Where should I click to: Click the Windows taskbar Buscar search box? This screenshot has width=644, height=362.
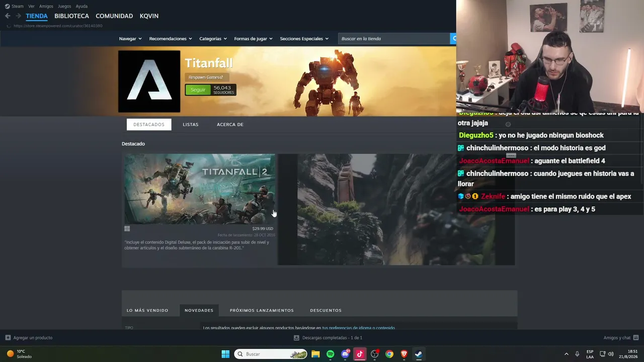tap(271, 354)
